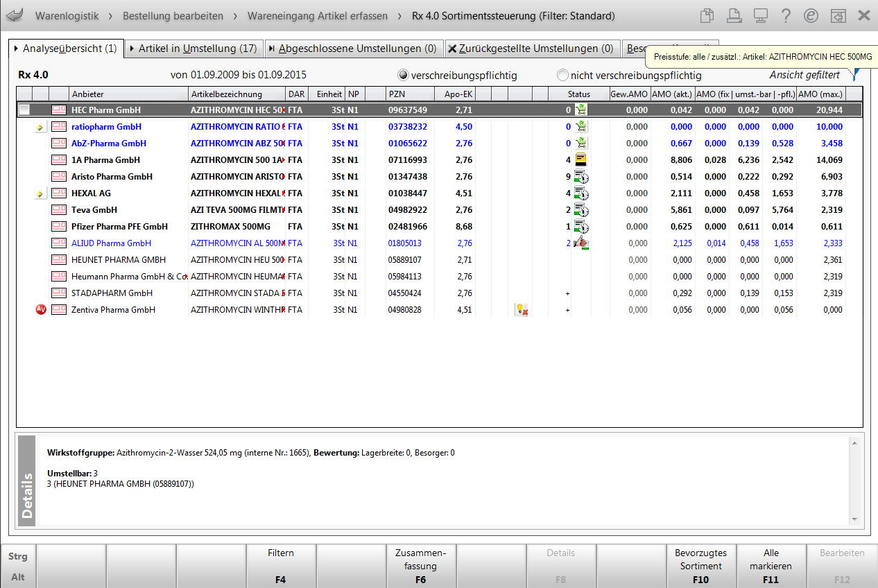This screenshot has width=878, height=588.
Task: Sort by Anbieter column header
Action: (128, 94)
